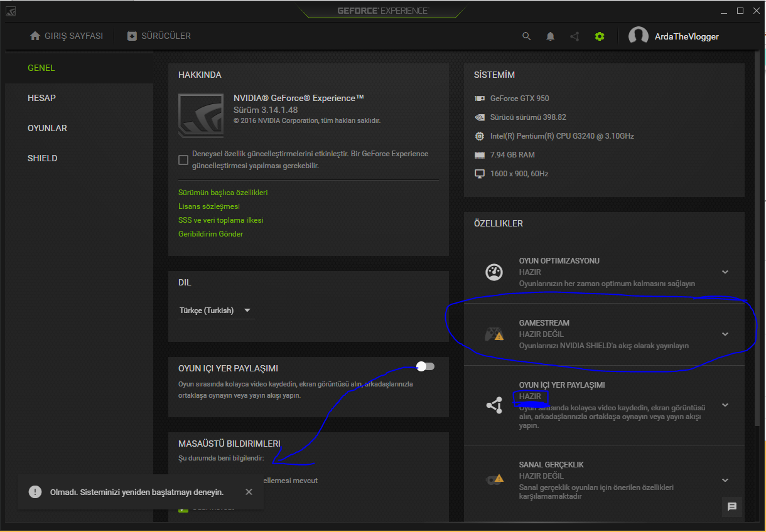Click the Olmadı error message text

(137, 492)
